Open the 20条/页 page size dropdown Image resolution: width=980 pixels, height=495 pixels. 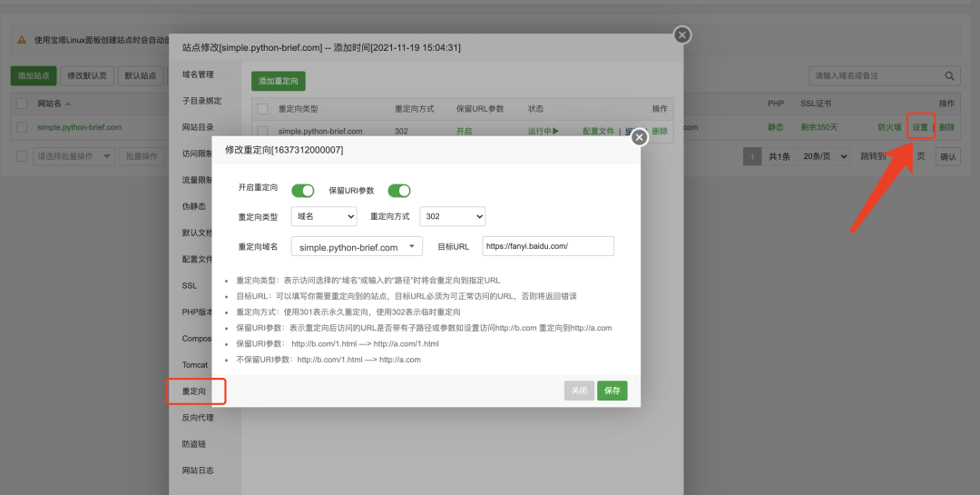(x=825, y=156)
